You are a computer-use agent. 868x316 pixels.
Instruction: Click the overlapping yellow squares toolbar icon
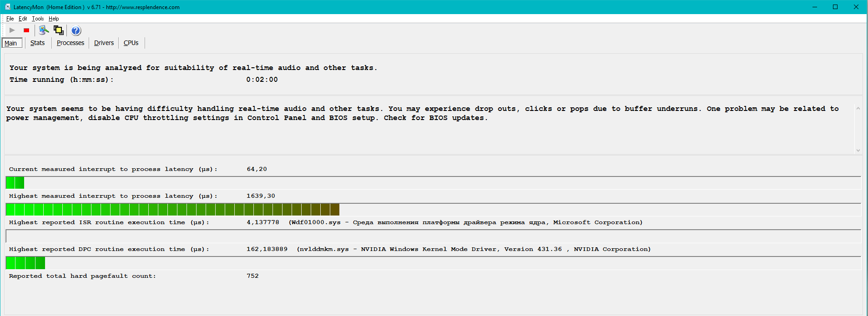(59, 30)
